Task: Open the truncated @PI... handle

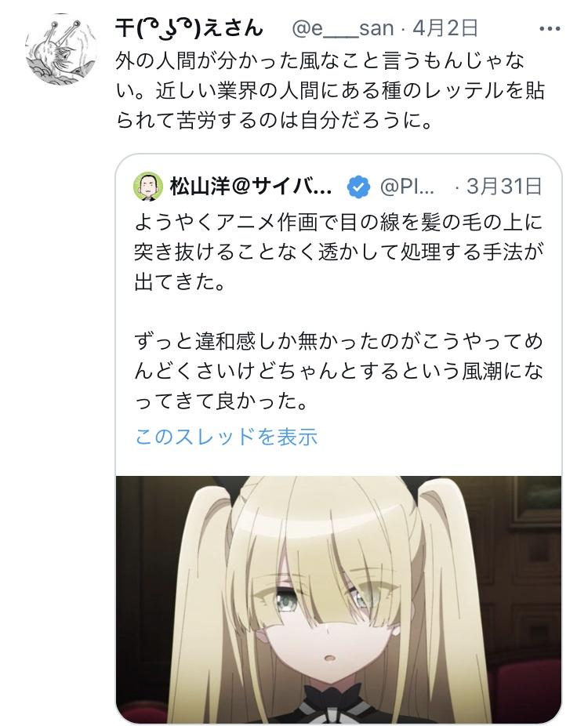Action: (x=407, y=187)
